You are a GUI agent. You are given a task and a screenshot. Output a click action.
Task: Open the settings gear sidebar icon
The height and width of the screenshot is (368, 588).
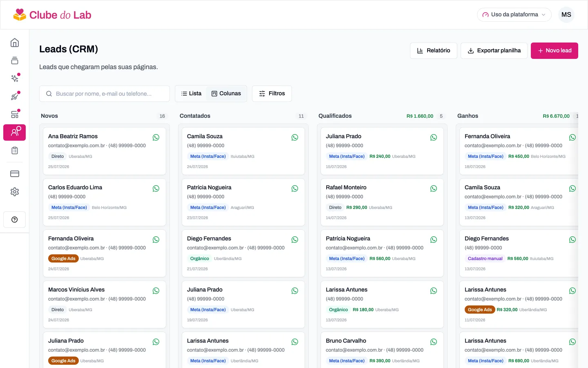click(15, 192)
